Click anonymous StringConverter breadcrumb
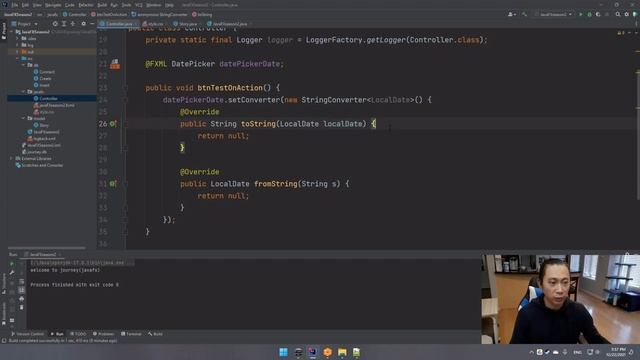Screen dimensions: 640x360 pyautogui.click(x=159, y=15)
